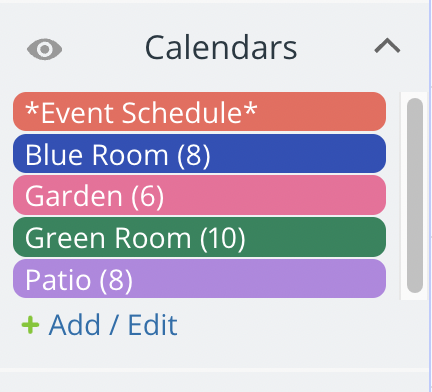Click the word Edit in Add / Edit
This screenshot has width=432, height=392.
point(153,325)
